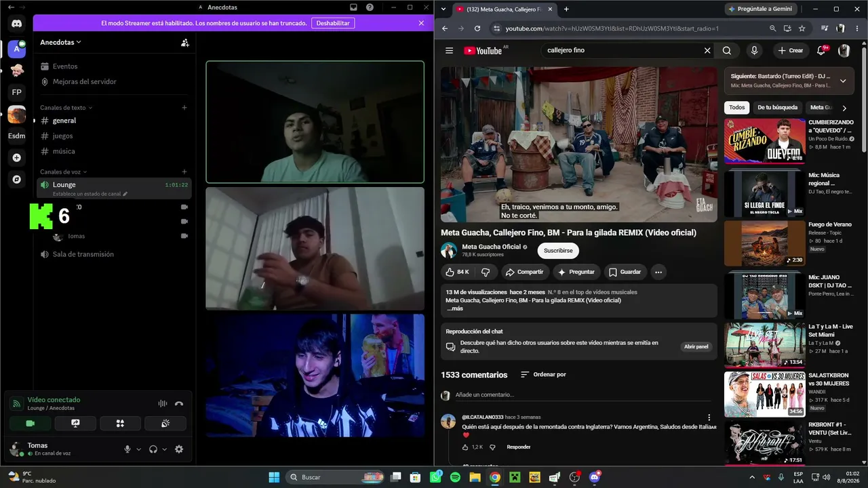Viewport: 868px width, 488px height.
Task: Open Windows Start menu
Action: point(274,477)
